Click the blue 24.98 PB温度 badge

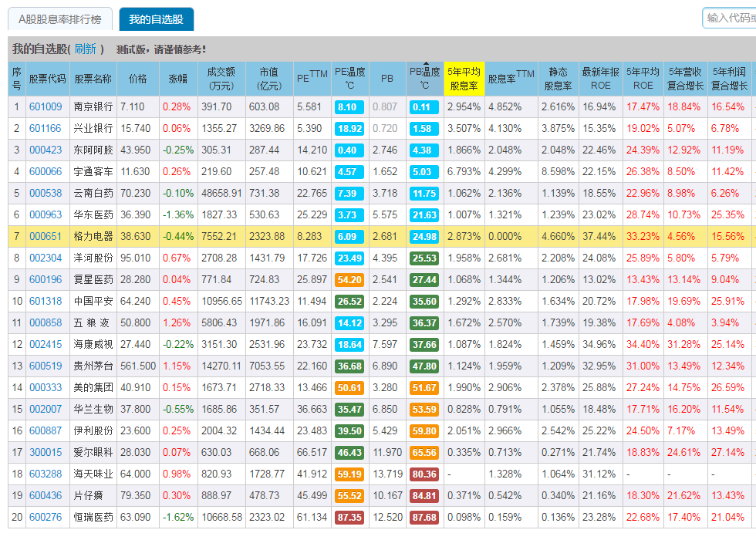coord(424,236)
